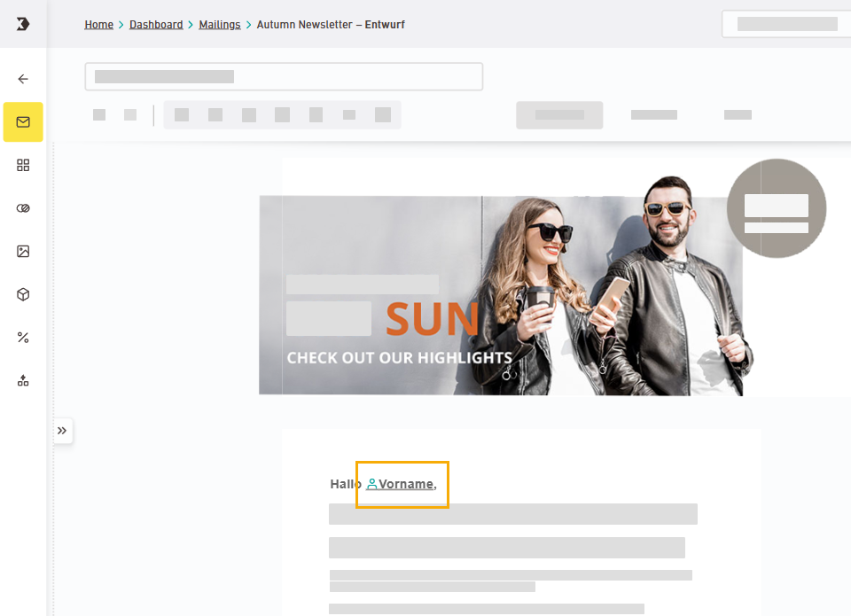Select the cube icon in sidebar
The width and height of the screenshot is (851, 616).
coord(23,294)
